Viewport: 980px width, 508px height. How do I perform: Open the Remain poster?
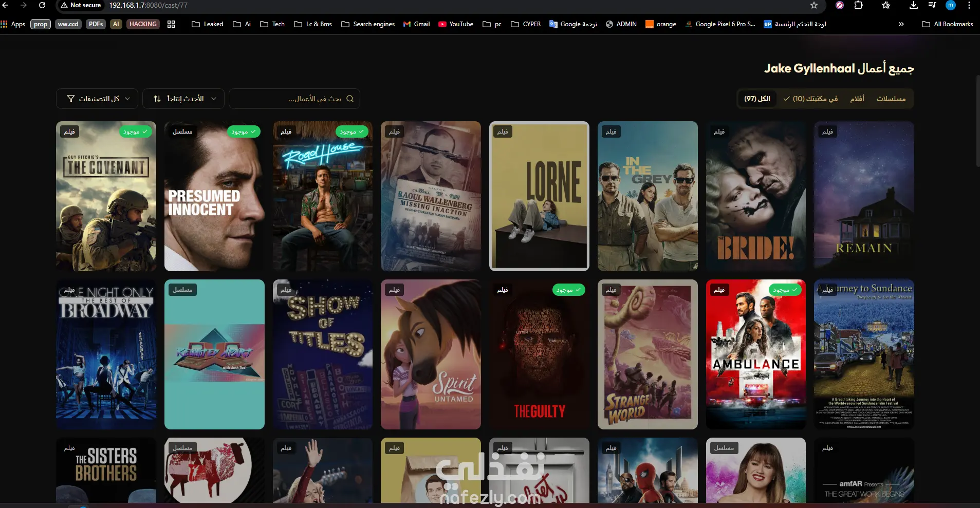[864, 196]
